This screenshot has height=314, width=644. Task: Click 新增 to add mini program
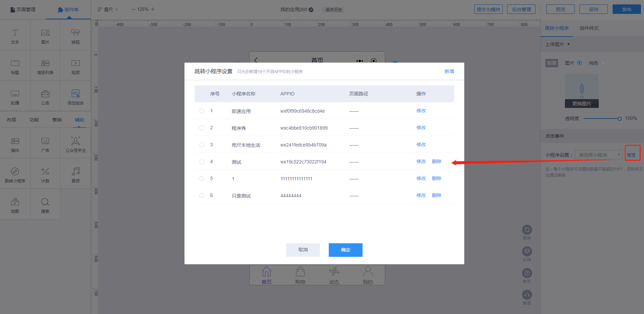pos(449,71)
